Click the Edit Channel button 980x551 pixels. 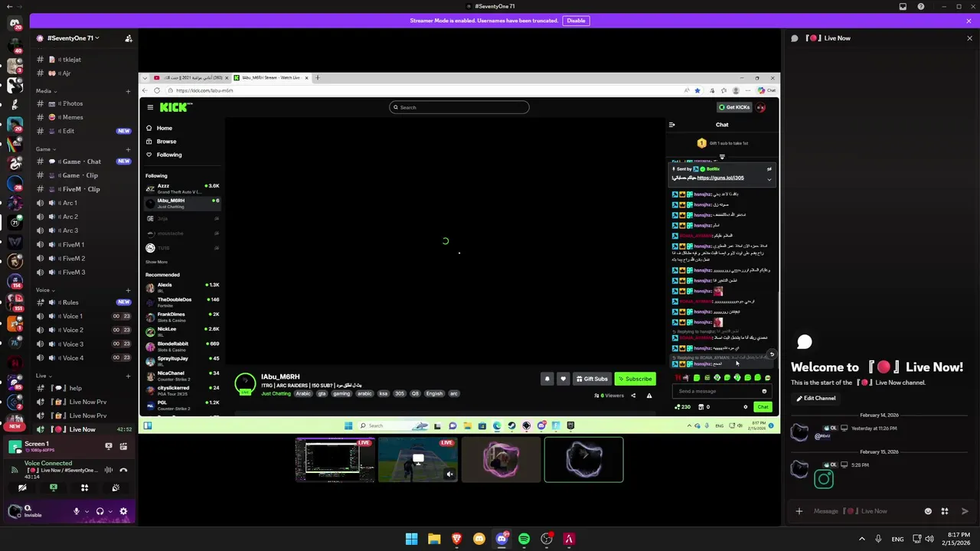click(x=816, y=398)
